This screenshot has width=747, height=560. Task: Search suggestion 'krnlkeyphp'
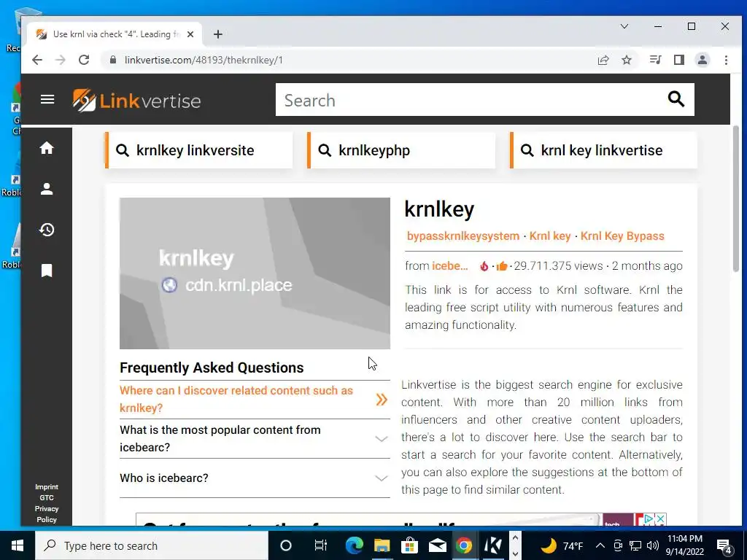click(401, 150)
